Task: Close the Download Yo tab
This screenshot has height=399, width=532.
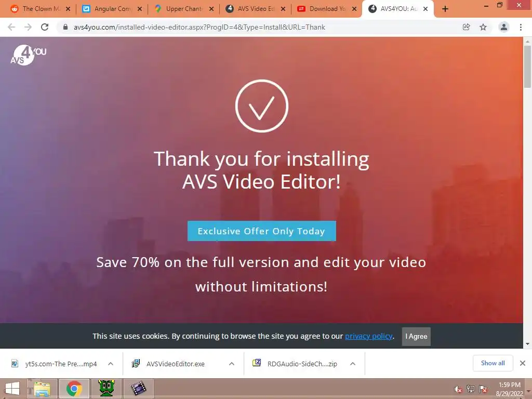Action: [354, 9]
